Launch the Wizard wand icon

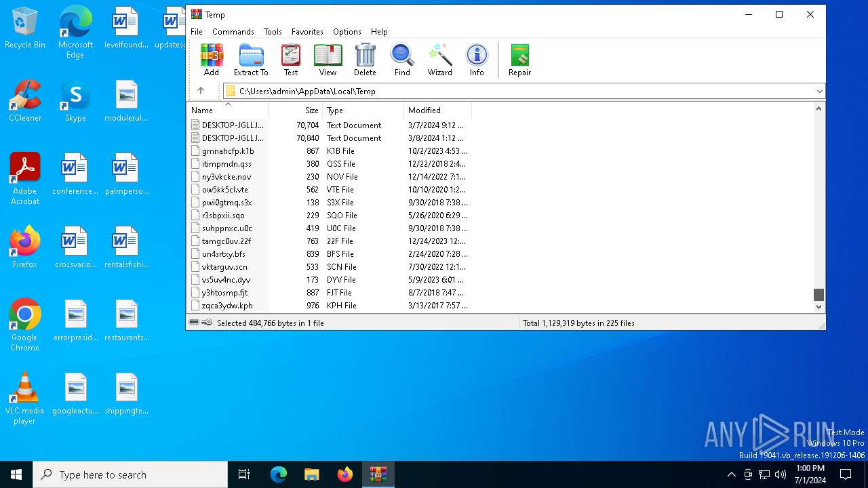point(439,60)
